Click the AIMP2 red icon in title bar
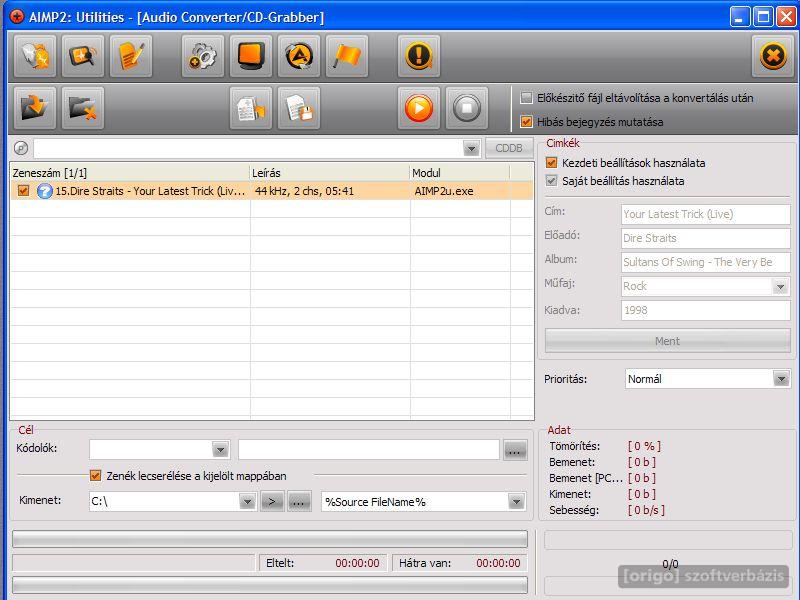 (x=17, y=17)
